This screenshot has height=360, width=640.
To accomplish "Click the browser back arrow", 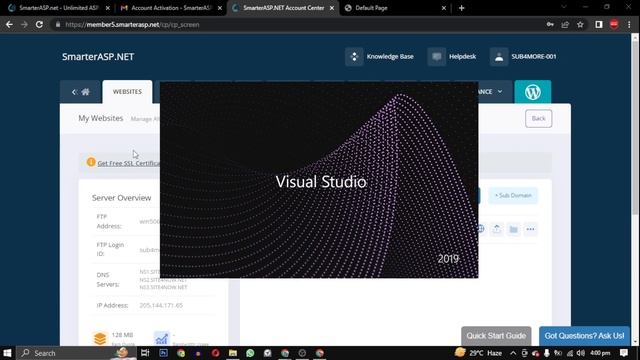I will pos(9,24).
